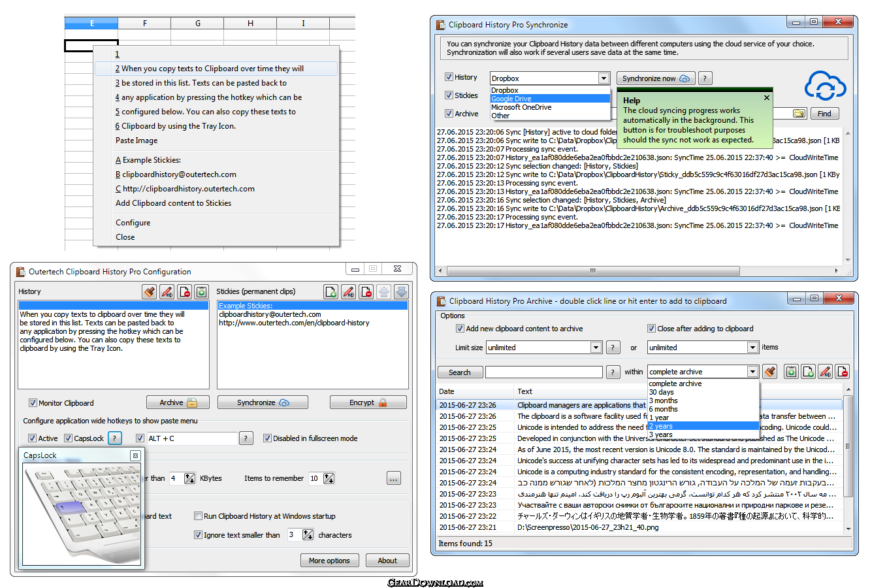Click the Encrypt button
The image size is (870, 588).
click(368, 402)
